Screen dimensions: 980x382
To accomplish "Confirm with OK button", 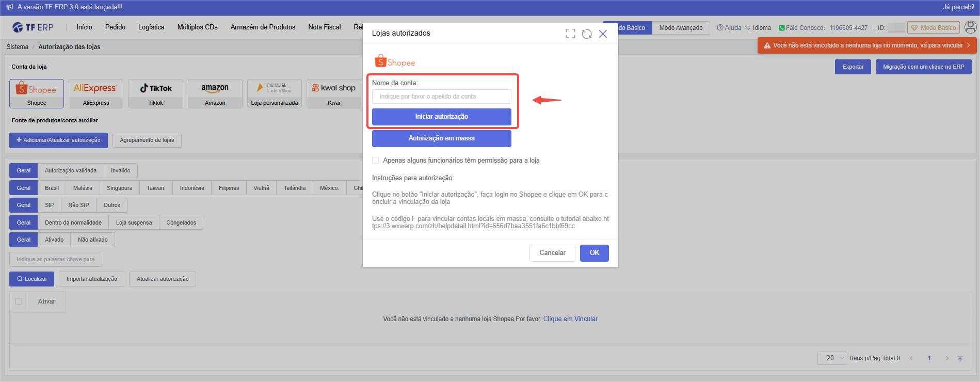I will pos(595,253).
